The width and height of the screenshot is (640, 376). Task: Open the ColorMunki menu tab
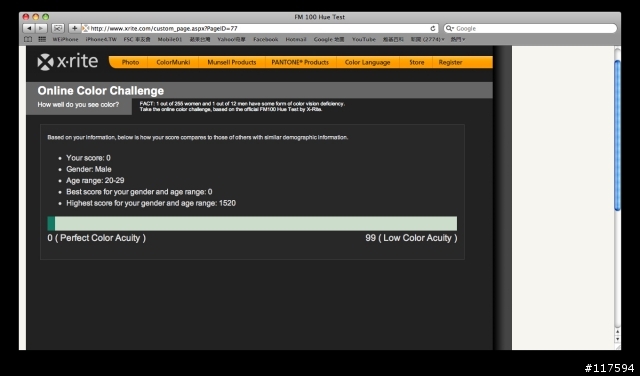coord(173,62)
